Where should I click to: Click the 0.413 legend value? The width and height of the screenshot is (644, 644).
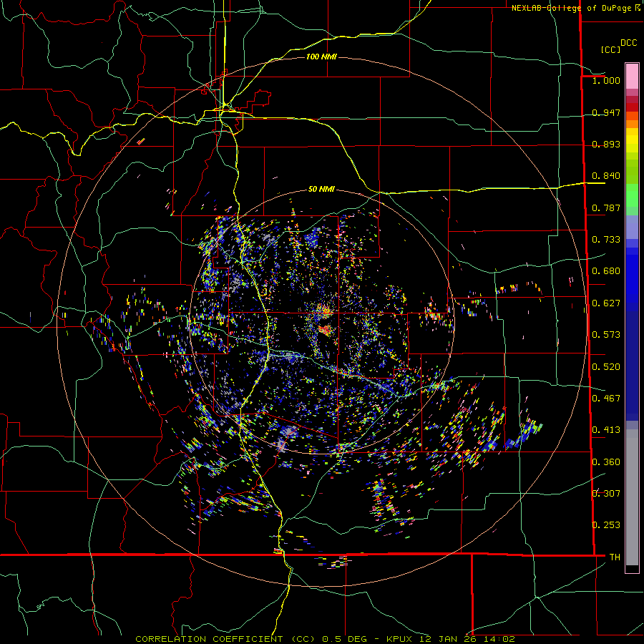[606, 430]
